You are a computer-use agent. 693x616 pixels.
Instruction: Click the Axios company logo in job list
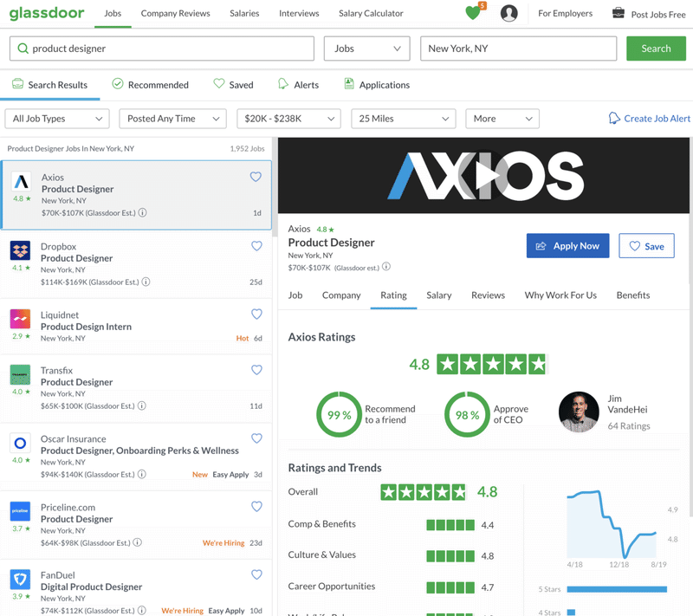point(21,182)
